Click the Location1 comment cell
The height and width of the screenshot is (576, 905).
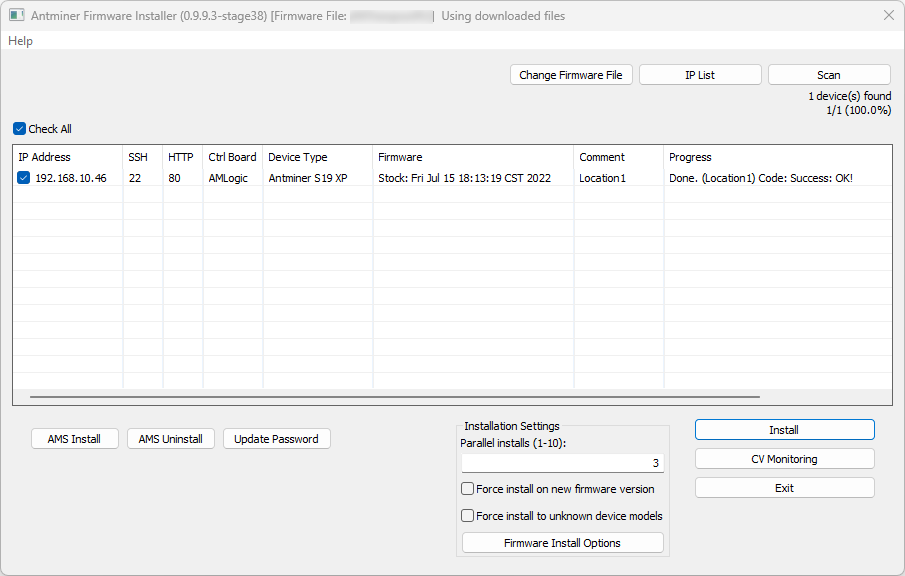[x=602, y=178]
